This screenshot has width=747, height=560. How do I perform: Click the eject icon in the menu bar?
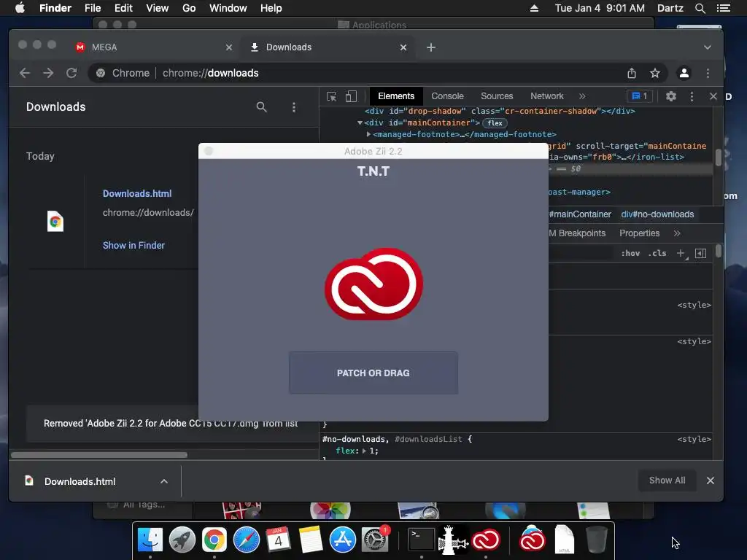pyautogui.click(x=535, y=8)
